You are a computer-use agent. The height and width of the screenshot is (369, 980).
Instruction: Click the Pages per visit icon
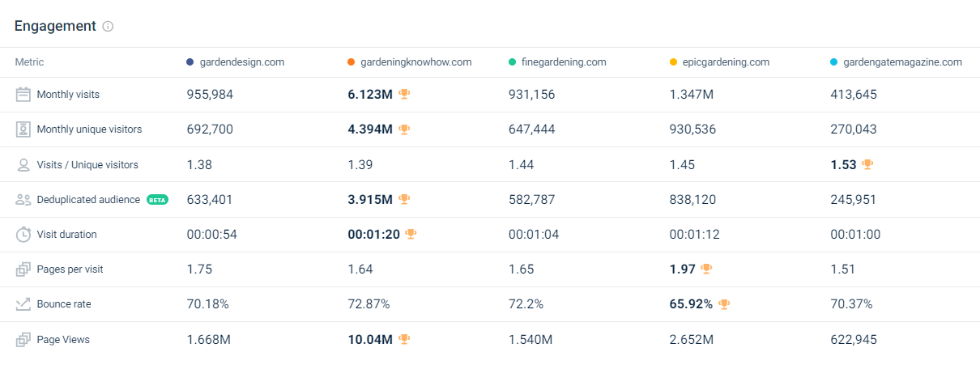[23, 269]
